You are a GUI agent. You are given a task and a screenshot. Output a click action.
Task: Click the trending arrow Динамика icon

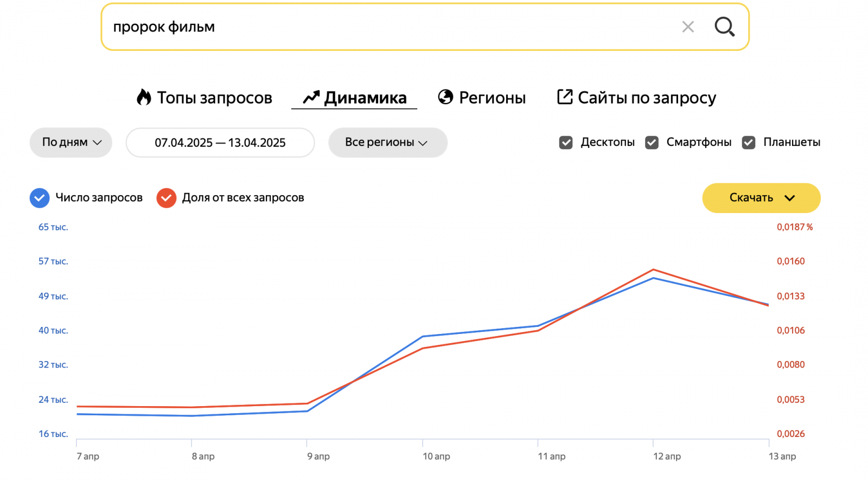pyautogui.click(x=311, y=97)
